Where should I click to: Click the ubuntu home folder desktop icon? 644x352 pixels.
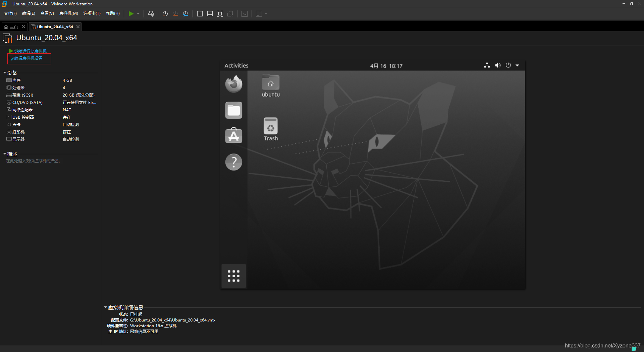click(271, 86)
